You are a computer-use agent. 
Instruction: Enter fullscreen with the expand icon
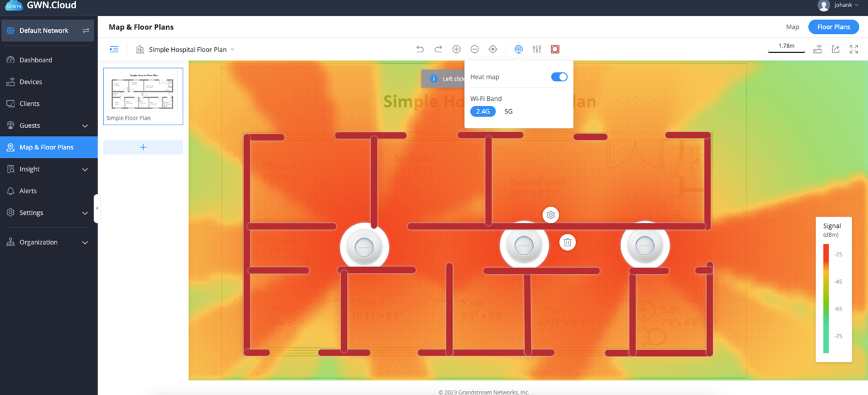[x=854, y=49]
